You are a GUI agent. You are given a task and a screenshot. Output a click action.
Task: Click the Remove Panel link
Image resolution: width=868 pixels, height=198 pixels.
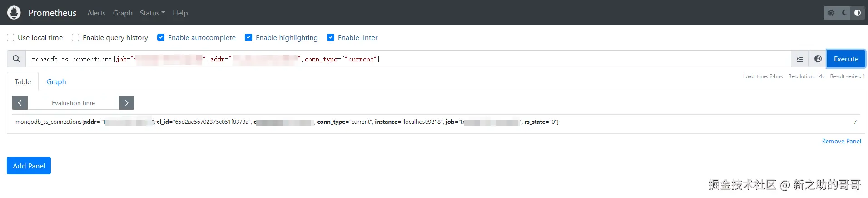(841, 142)
